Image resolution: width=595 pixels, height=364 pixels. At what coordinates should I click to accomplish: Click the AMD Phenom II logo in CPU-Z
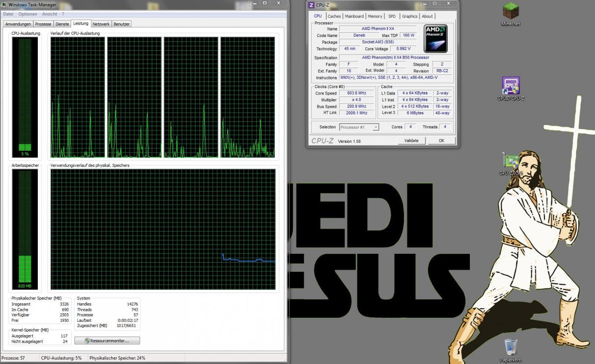(x=435, y=39)
